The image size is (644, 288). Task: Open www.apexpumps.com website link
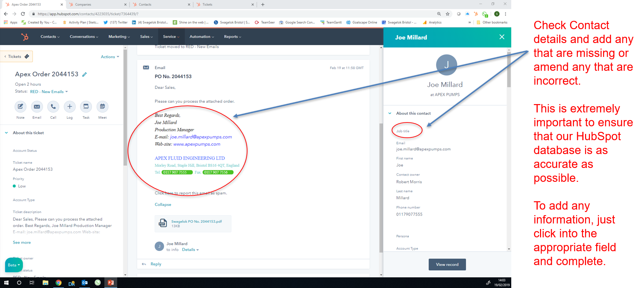pyautogui.click(x=197, y=144)
